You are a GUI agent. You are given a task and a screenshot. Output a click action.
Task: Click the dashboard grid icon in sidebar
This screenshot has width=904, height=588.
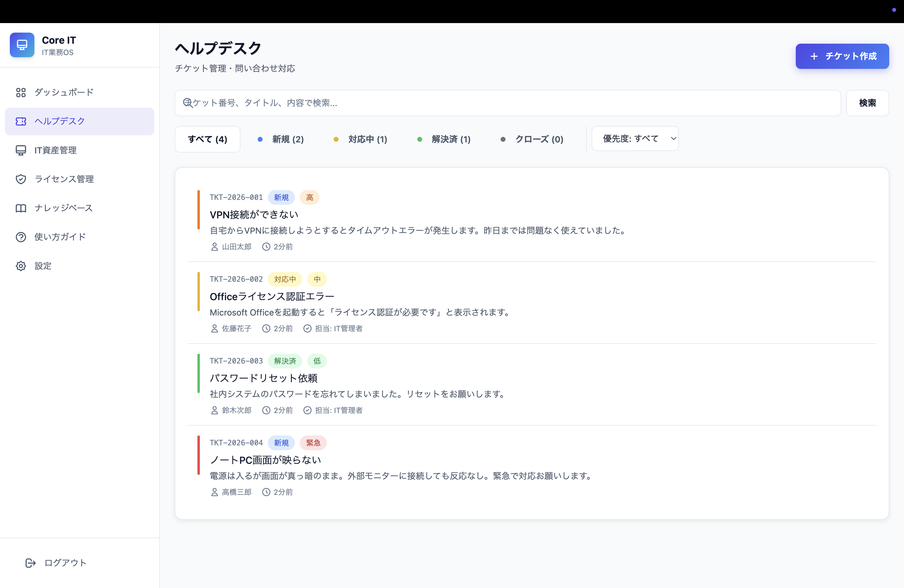[21, 92]
